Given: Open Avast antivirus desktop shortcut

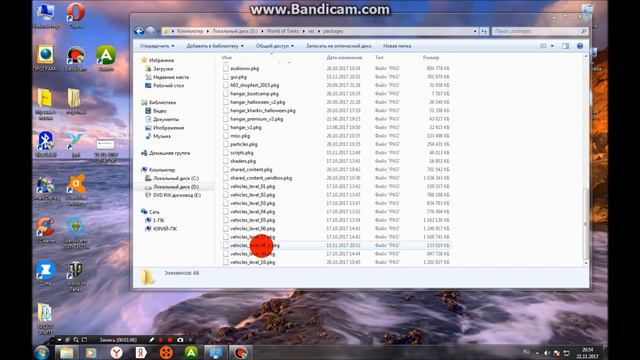Looking at the screenshot, I should [x=76, y=190].
